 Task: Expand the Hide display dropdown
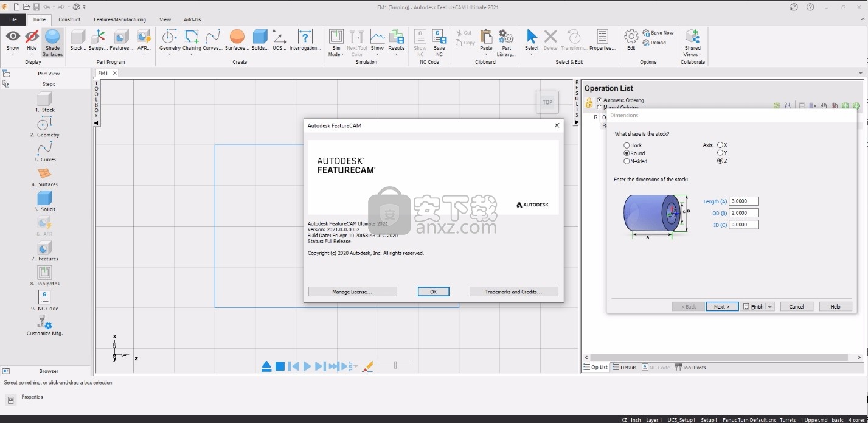[32, 54]
